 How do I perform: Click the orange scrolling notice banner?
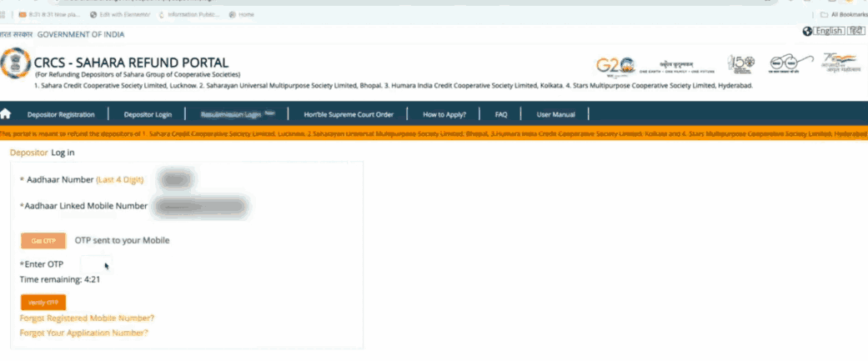click(x=434, y=133)
